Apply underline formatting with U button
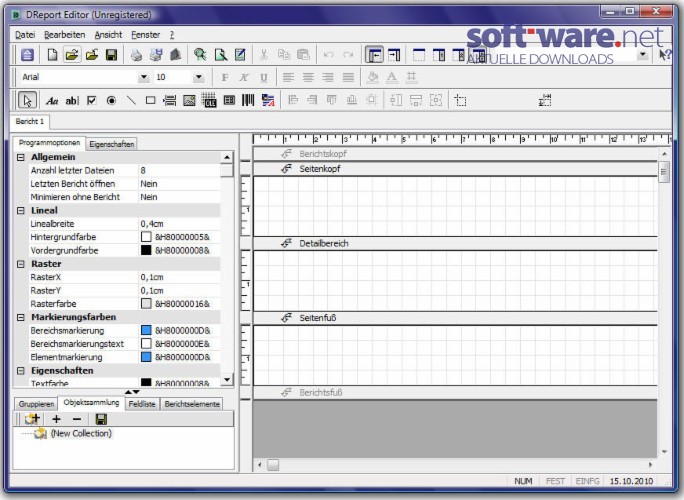This screenshot has height=500, width=684. 263,78
